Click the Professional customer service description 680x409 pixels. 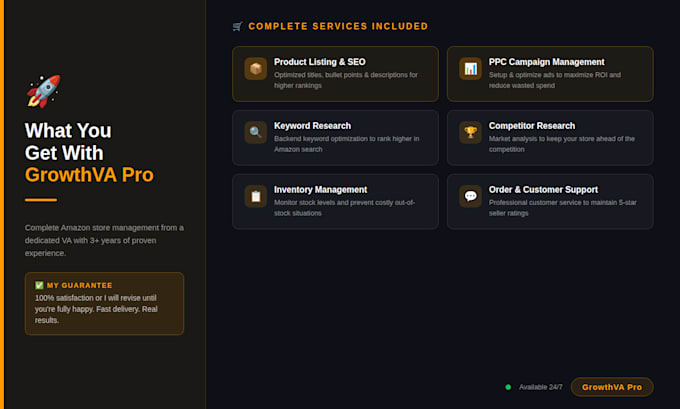tap(562, 208)
